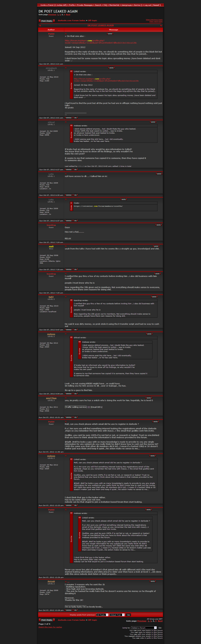
Task: Open Profile icon under wesTThug's post
Action: pos(68,417)
